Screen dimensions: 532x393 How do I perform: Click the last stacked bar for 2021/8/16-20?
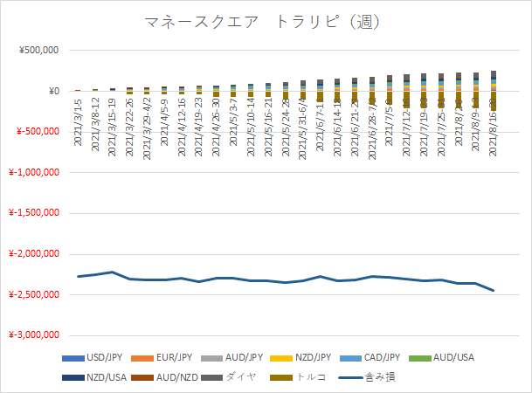(x=494, y=91)
